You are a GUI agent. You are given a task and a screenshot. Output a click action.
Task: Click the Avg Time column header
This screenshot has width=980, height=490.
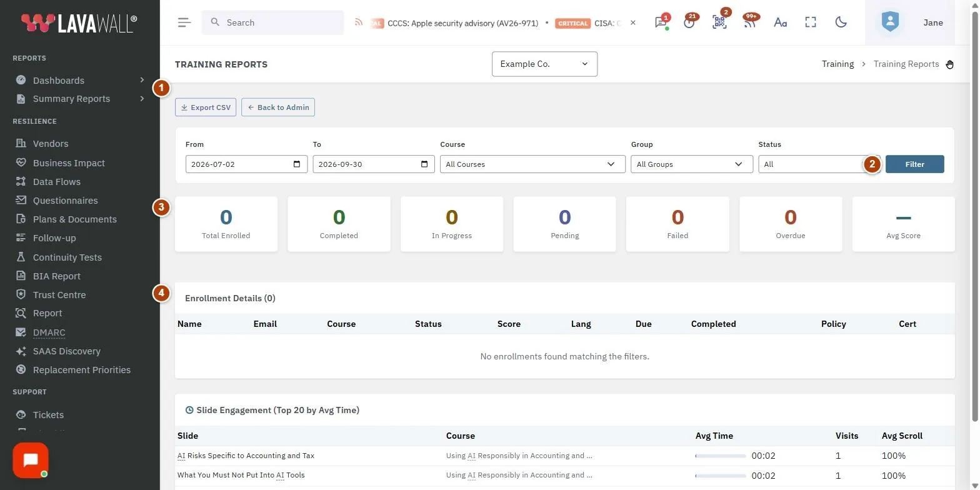714,436
